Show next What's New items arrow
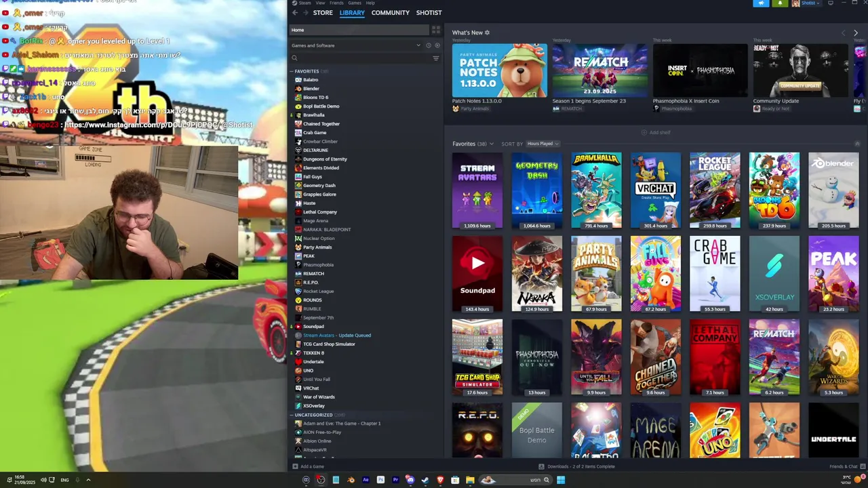The height and width of the screenshot is (488, 868). (855, 33)
